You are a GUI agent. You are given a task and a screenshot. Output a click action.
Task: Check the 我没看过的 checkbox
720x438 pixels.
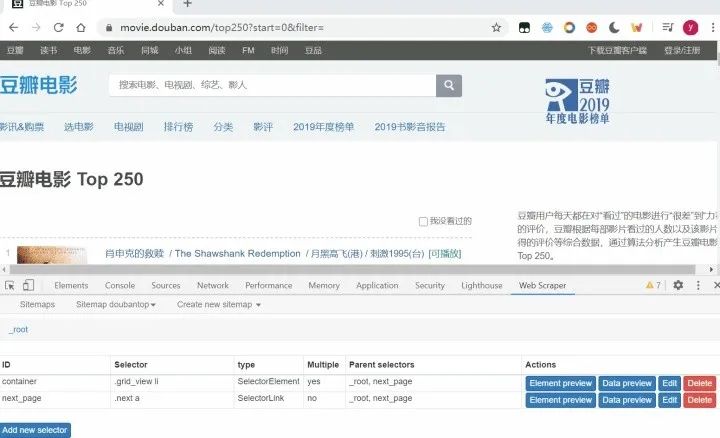423,221
